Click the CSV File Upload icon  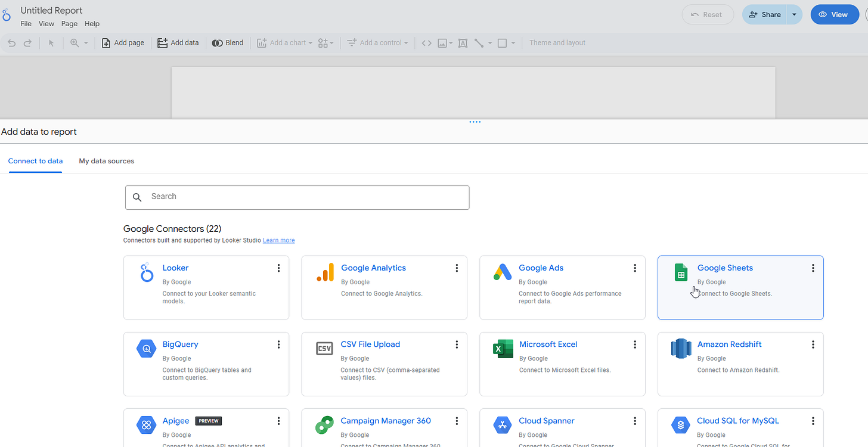tap(324, 349)
